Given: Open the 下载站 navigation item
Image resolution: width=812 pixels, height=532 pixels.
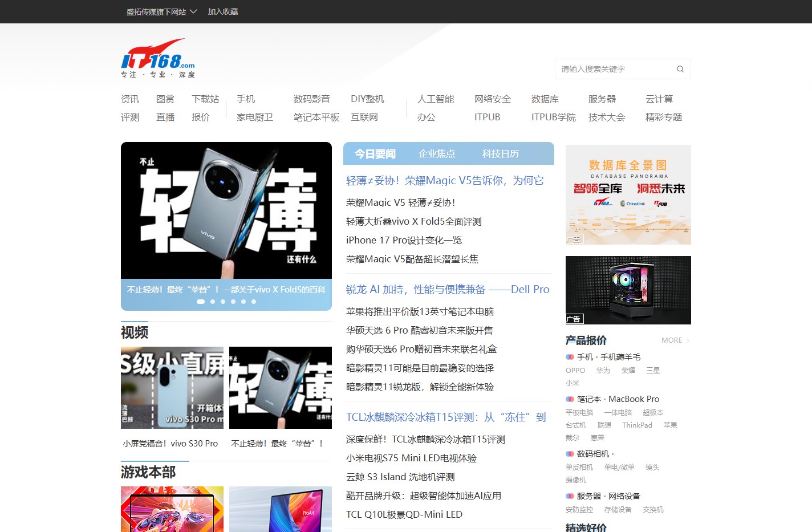Looking at the screenshot, I should 205,99.
